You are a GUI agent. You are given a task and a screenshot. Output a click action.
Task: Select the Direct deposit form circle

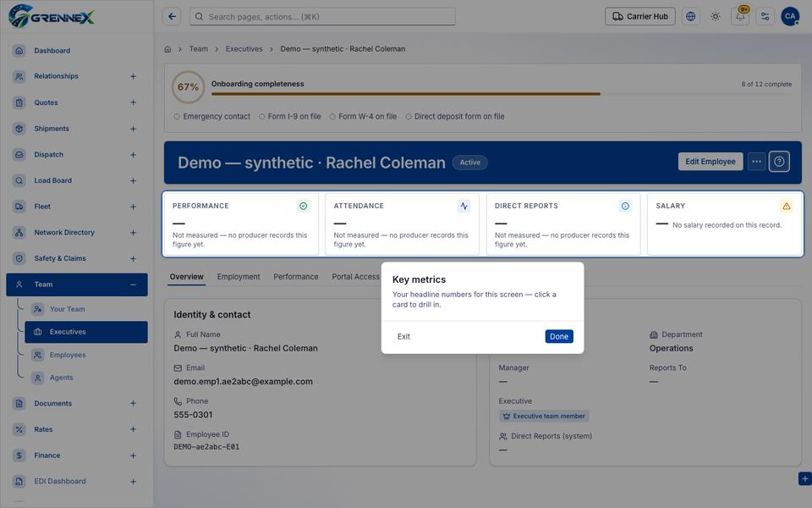[x=409, y=117]
